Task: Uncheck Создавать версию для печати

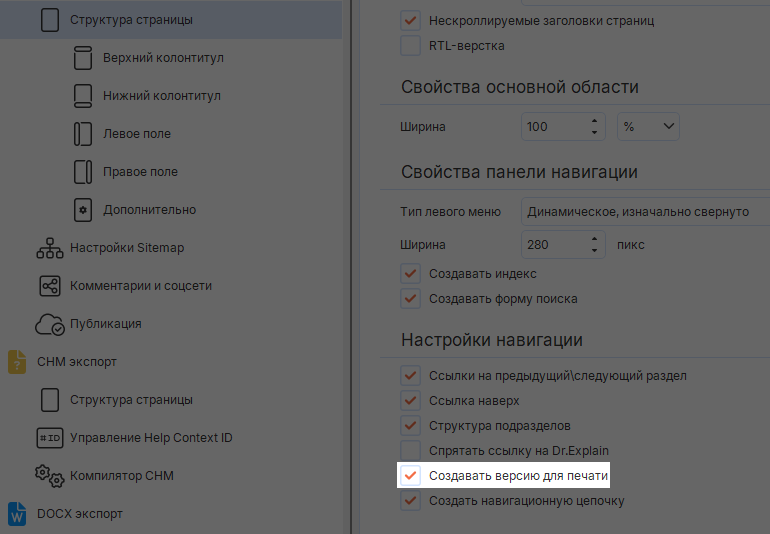Action: point(410,476)
